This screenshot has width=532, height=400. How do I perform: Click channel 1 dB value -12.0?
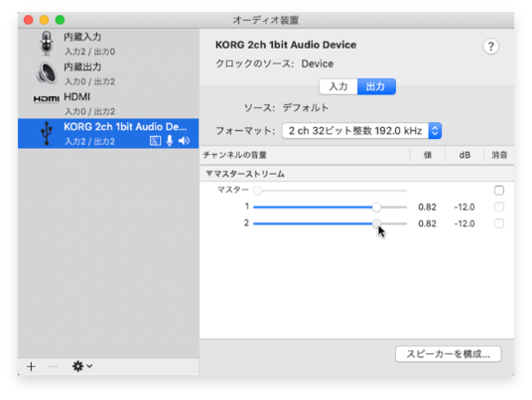pyautogui.click(x=465, y=207)
